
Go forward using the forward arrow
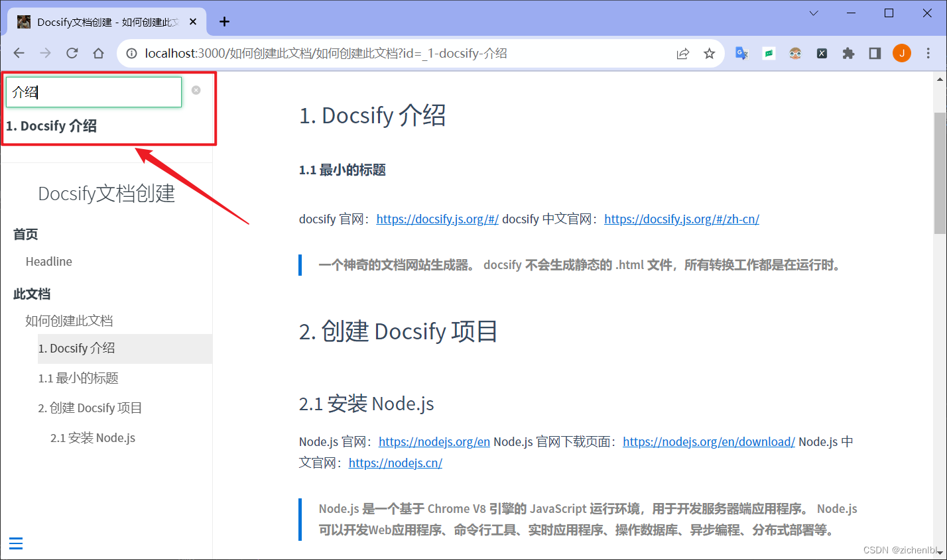coord(45,54)
